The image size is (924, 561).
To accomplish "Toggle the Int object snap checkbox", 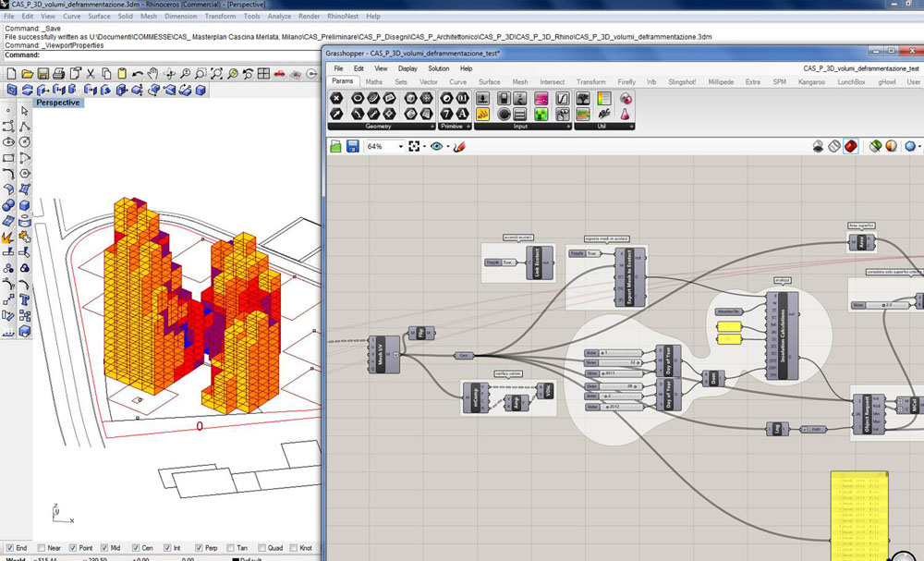I will [167, 548].
